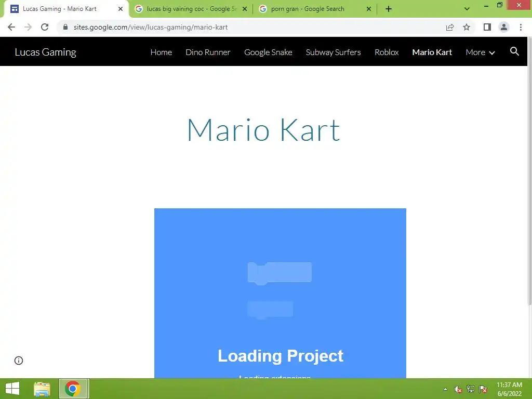Click the browser forward arrow
The width and height of the screenshot is (532, 399).
coord(28,27)
